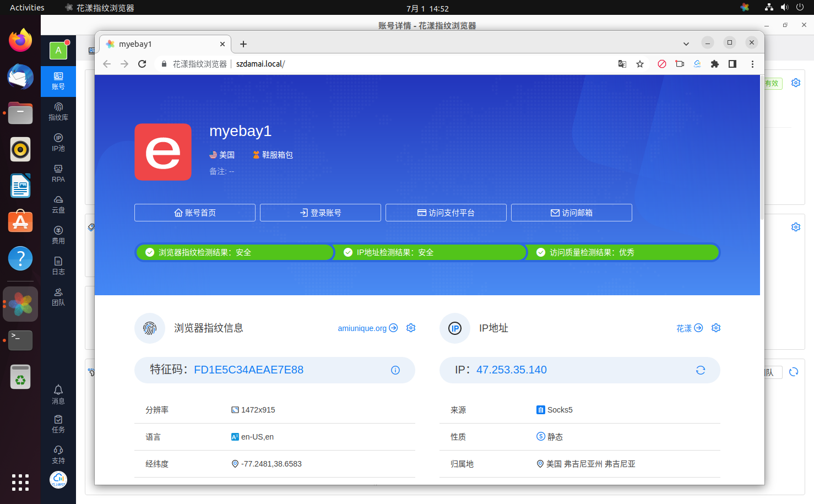Open the 费用 billing section
The height and width of the screenshot is (504, 814).
58,235
